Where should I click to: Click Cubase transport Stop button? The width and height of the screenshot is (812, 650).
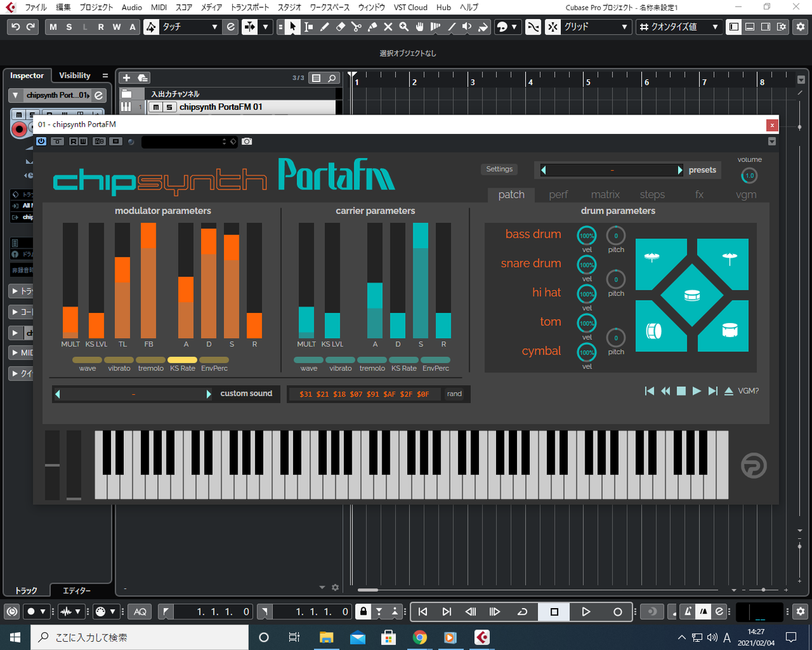tap(554, 612)
